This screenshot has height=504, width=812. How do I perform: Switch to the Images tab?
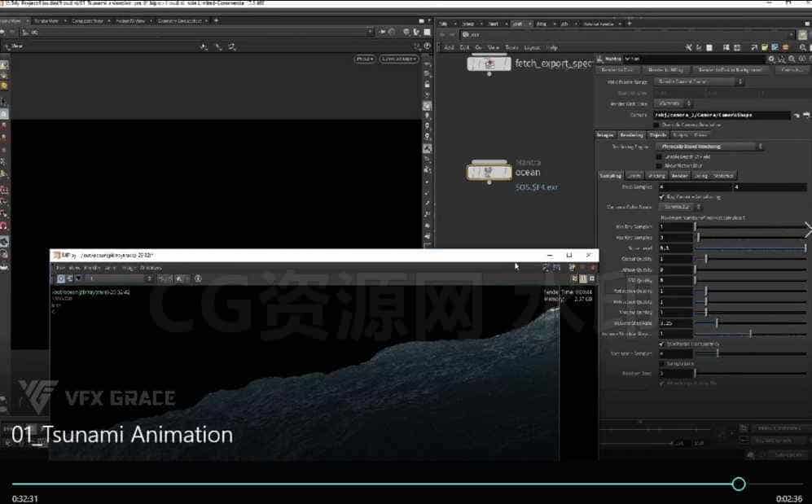(x=605, y=135)
